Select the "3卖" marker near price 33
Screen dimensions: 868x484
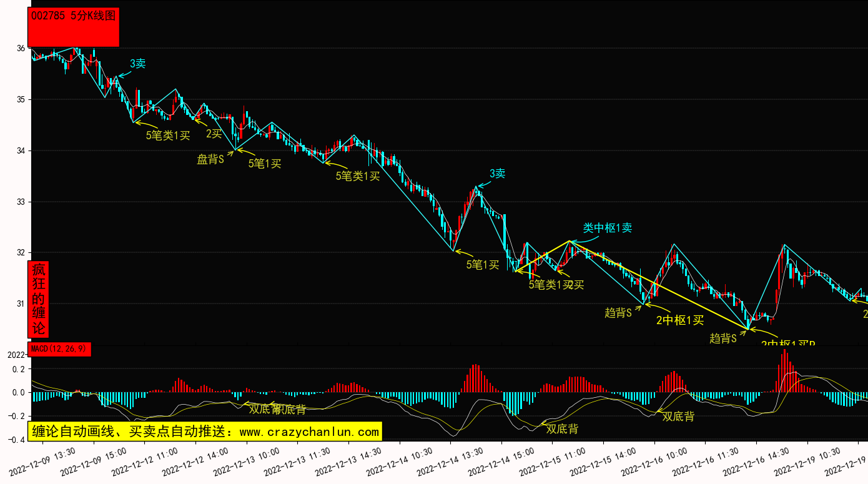[x=497, y=174]
